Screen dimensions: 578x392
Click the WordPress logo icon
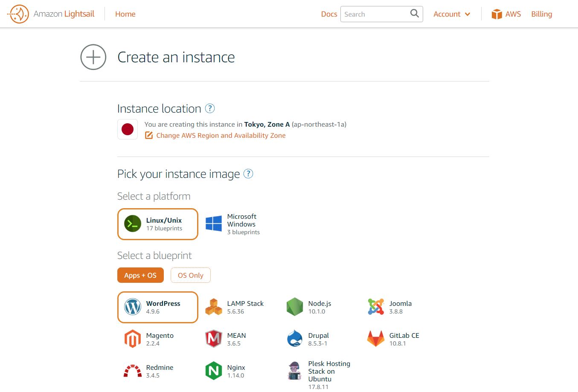coord(133,307)
